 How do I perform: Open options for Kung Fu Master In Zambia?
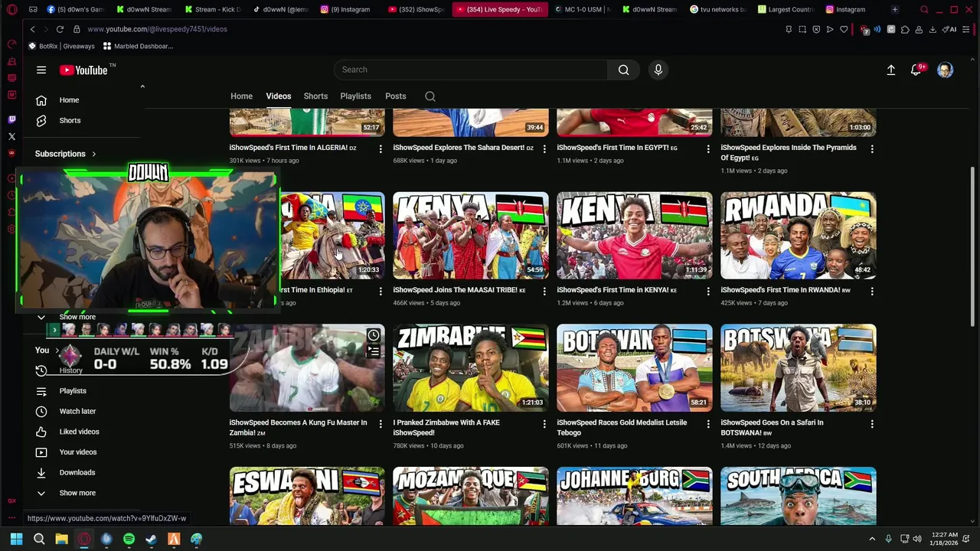pyautogui.click(x=381, y=423)
